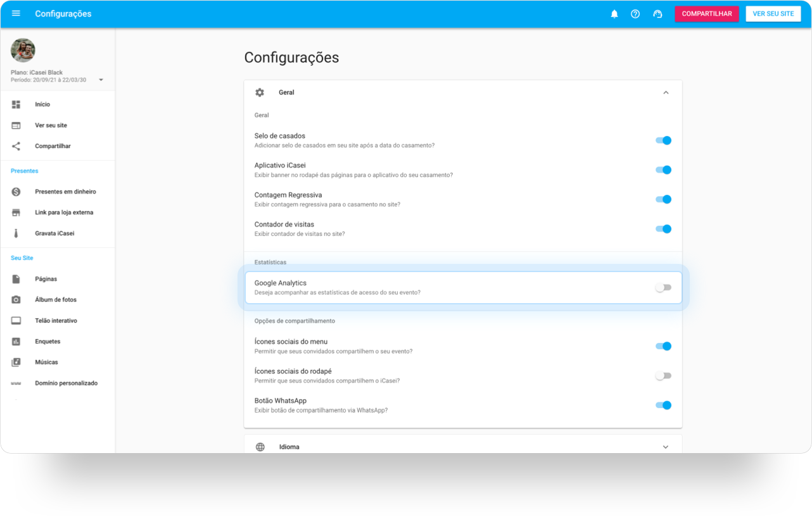Image resolution: width=812 pixels, height=517 pixels.
Task: Collapse the Geral section chevron
Action: pos(666,92)
